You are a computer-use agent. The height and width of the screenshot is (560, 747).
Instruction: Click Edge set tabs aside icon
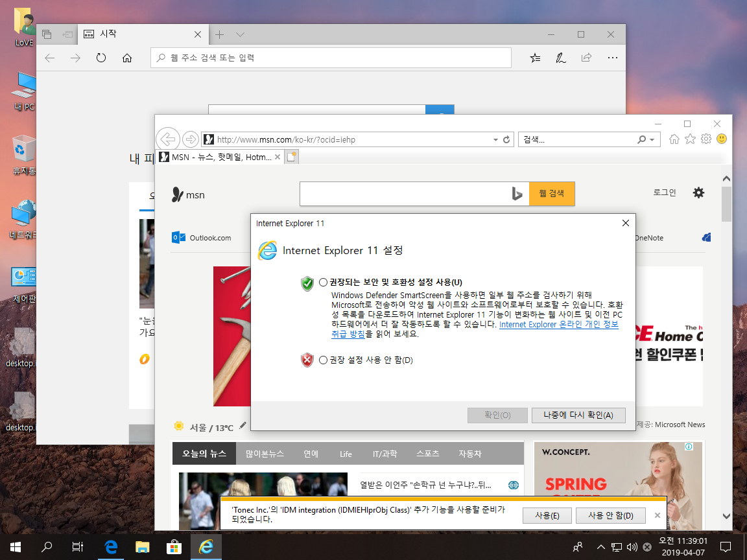click(x=67, y=34)
